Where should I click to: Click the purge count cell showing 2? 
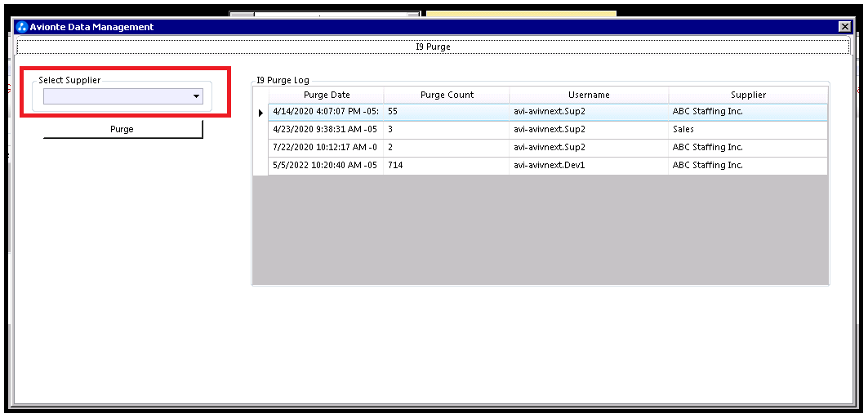click(x=447, y=149)
